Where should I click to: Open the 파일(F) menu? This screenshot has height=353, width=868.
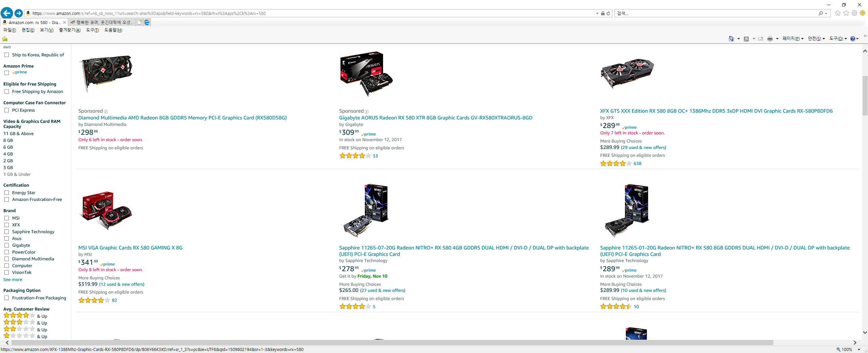(x=10, y=30)
